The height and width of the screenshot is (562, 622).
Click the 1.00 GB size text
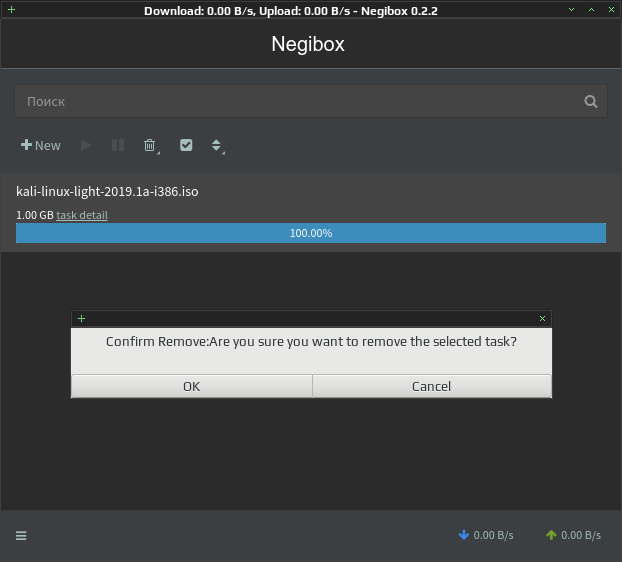(35, 215)
